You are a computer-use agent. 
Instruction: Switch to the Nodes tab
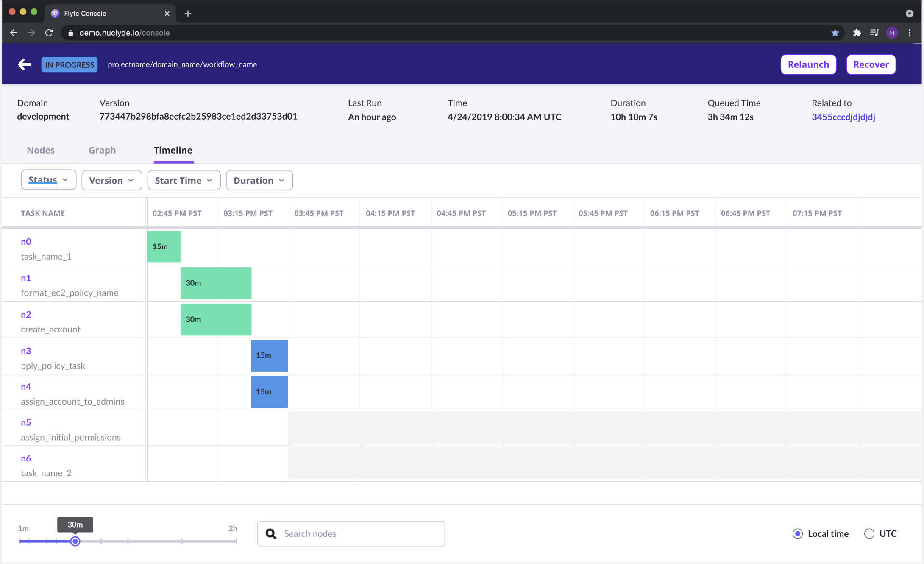coord(41,150)
